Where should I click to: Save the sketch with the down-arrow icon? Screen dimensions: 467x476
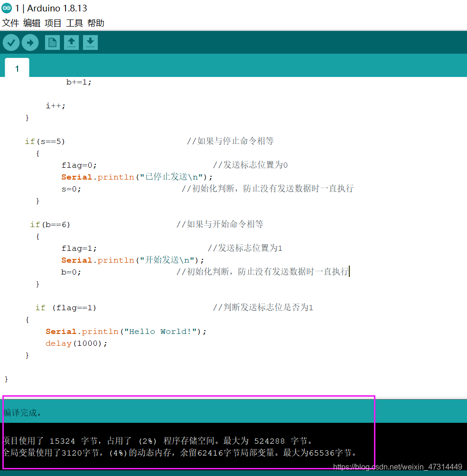pos(90,42)
